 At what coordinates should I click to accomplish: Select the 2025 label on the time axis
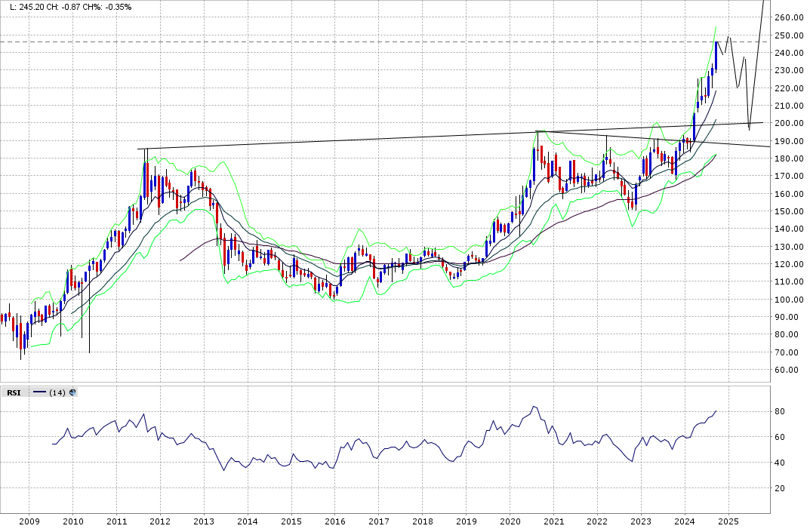coord(728,521)
